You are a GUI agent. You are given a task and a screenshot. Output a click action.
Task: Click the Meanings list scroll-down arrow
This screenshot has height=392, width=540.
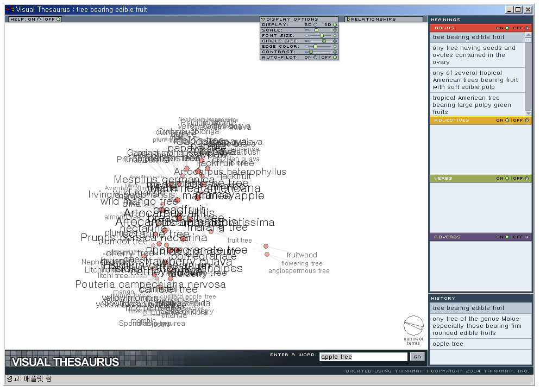click(528, 113)
